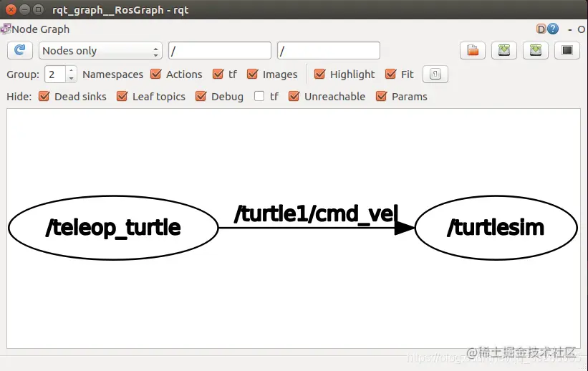Uncheck Hide Params

pyautogui.click(x=381, y=97)
